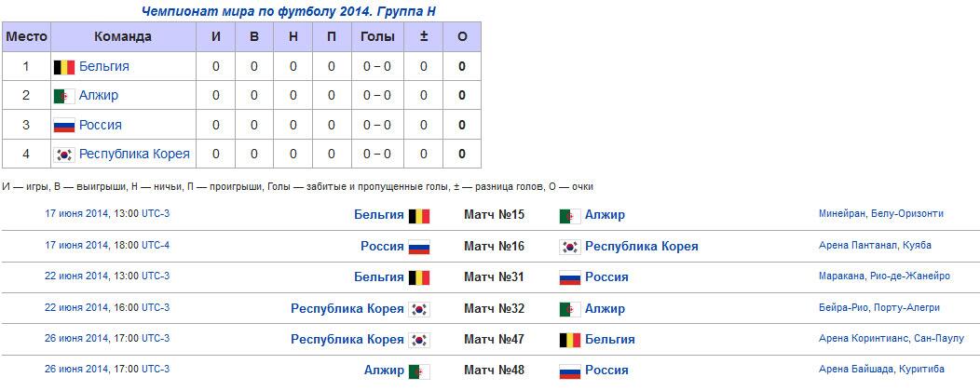Click Belgium flag icon in standings table
This screenshot has width=980, height=391.
coord(63,67)
